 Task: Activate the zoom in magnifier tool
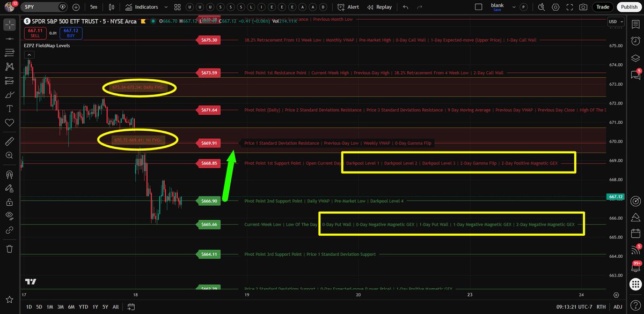pos(9,155)
